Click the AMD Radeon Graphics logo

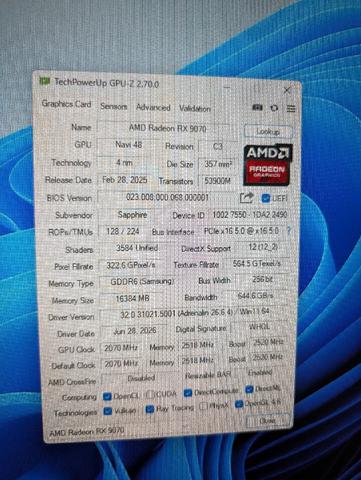click(268, 164)
